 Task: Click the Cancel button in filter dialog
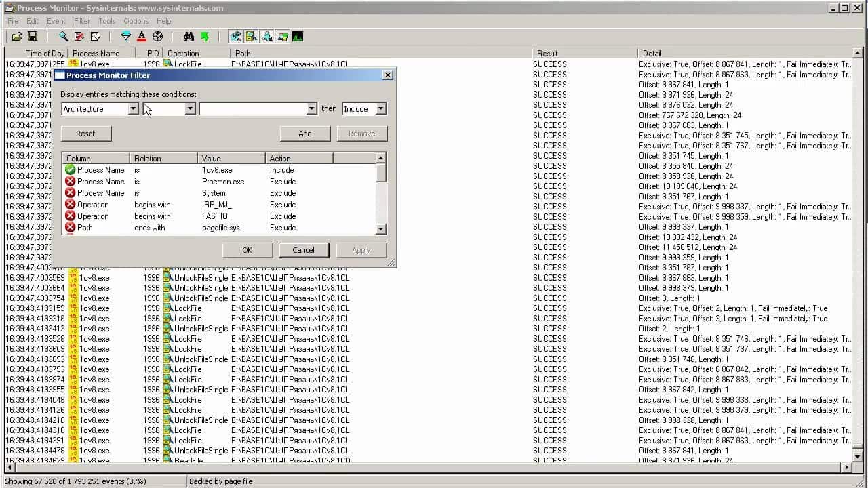(303, 250)
